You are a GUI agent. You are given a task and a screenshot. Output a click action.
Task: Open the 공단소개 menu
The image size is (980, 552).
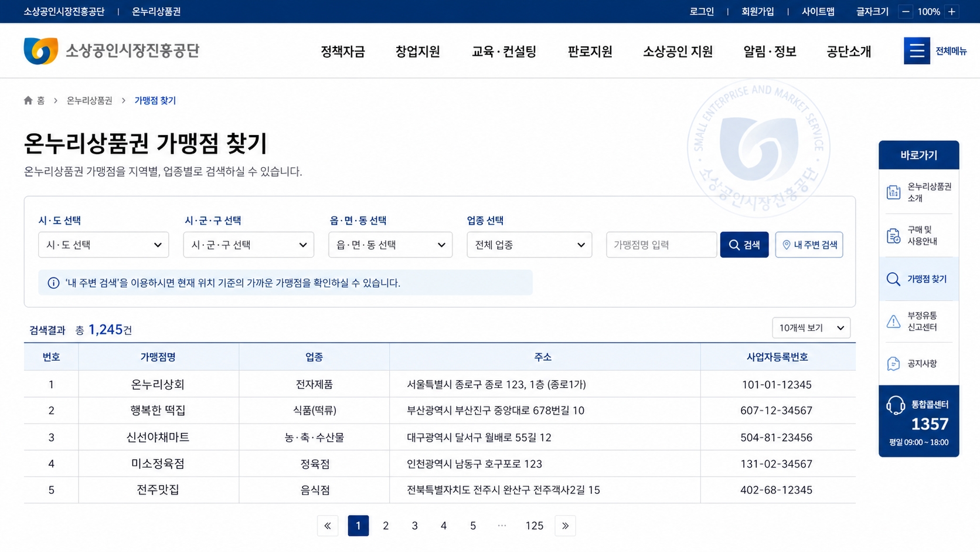click(x=849, y=52)
